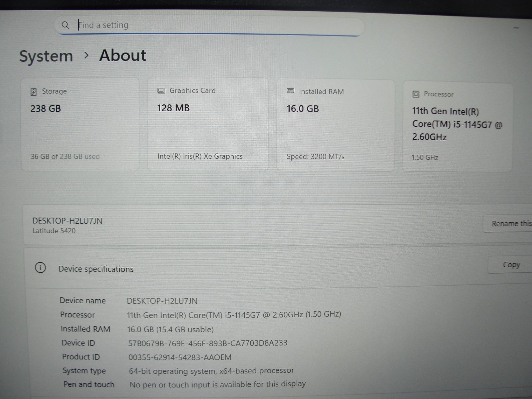Image resolution: width=532 pixels, height=399 pixels.
Task: Focus the Find a setting search box
Action: [209, 25]
